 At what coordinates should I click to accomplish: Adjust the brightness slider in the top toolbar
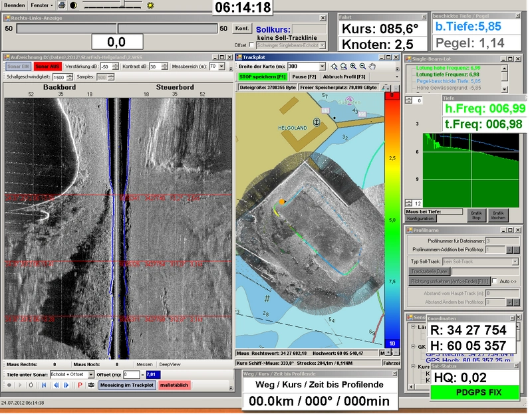tap(123, 3)
